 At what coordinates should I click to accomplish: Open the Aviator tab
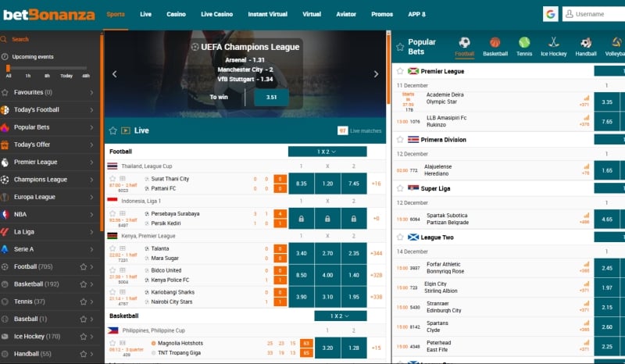tap(346, 14)
